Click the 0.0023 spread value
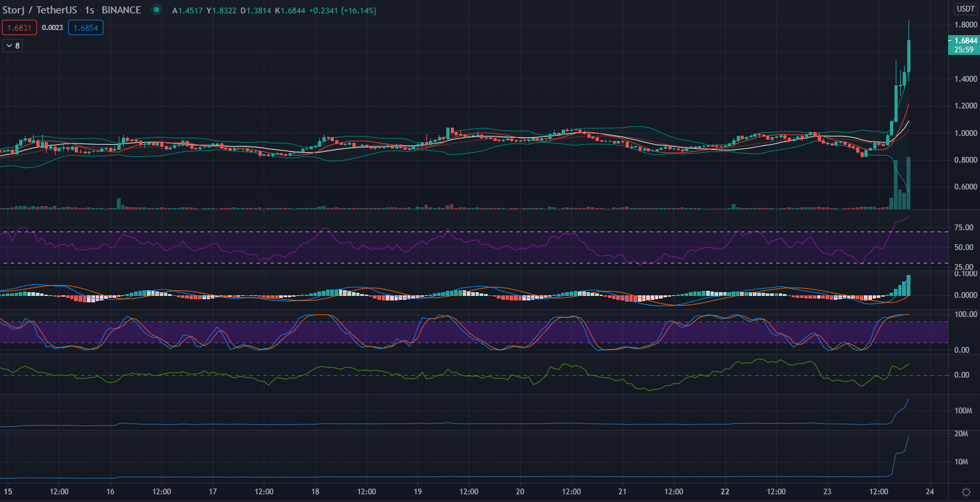 (52, 28)
